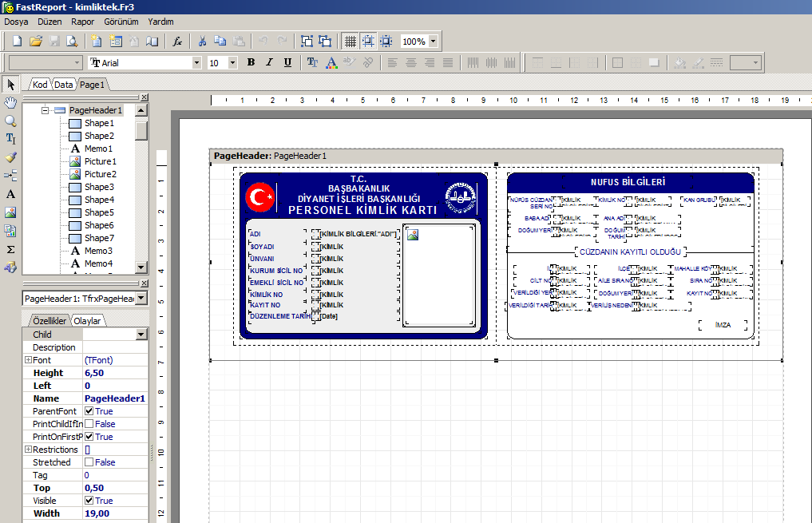This screenshot has width=812, height=523.
Task: Toggle ParentFont checkbox
Action: tap(89, 411)
